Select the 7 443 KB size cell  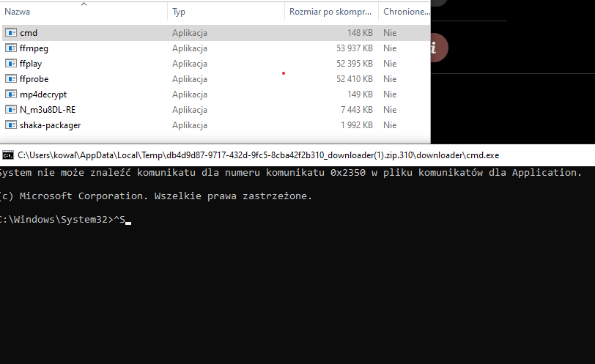[357, 110]
